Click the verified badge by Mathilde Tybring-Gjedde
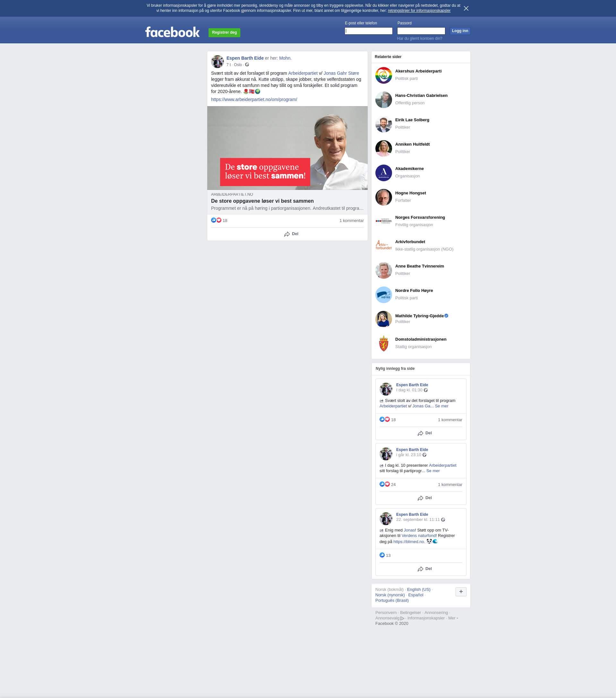Viewport: 616px width, 698px height. point(446,316)
